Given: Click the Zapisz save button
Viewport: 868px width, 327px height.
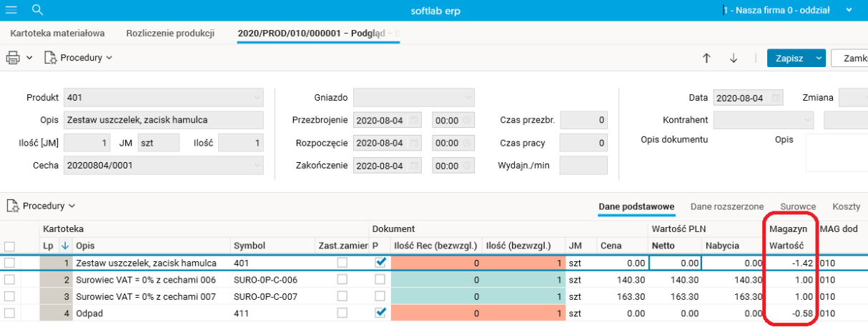Looking at the screenshot, I should 789,58.
